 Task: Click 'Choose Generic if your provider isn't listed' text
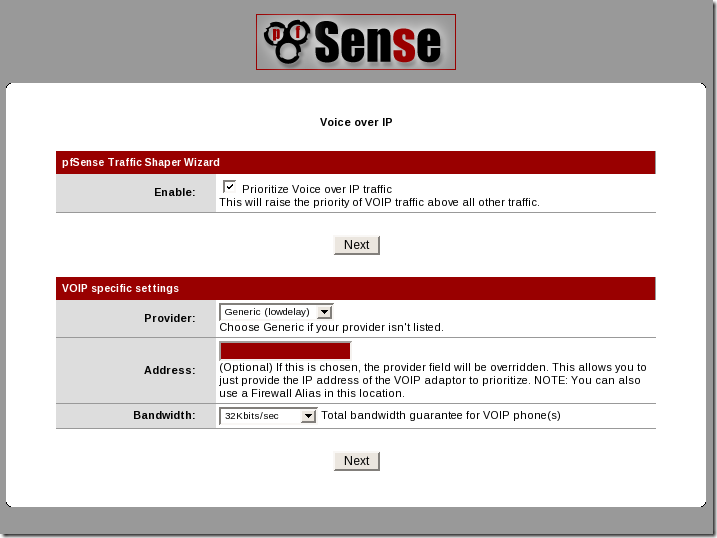tap(332, 327)
